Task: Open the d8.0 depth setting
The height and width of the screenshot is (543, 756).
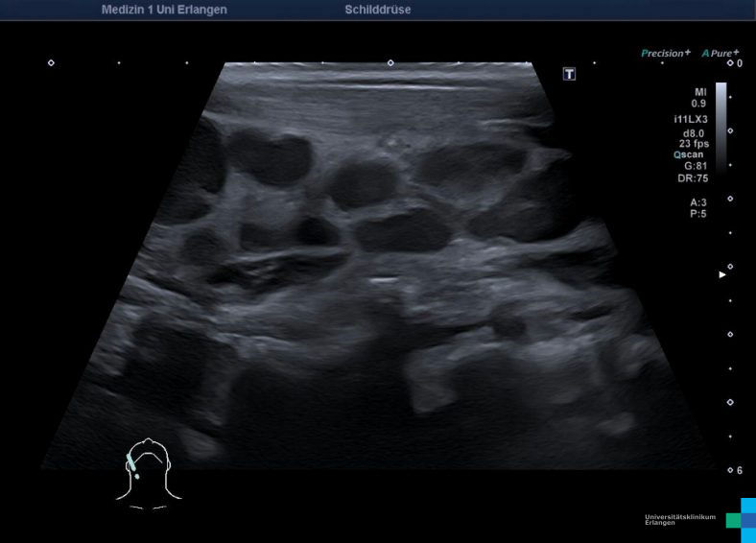Action: tap(695, 132)
